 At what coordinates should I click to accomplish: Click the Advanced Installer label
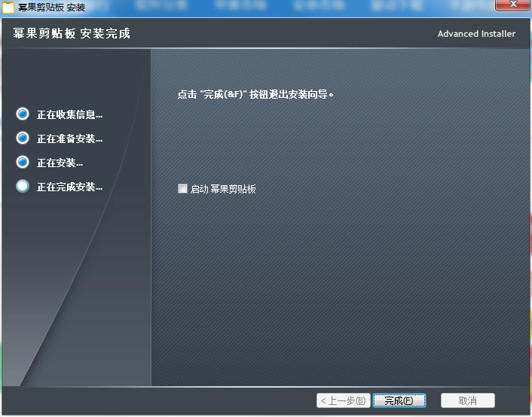(x=476, y=34)
